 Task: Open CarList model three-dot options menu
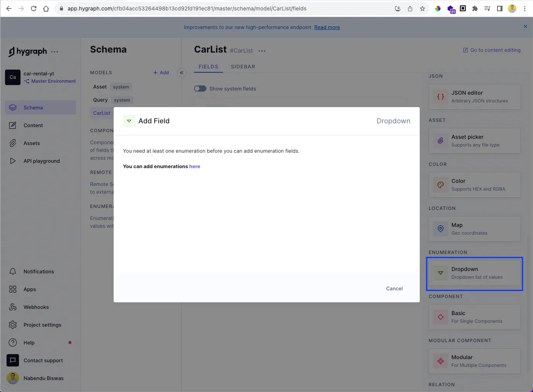tap(262, 51)
